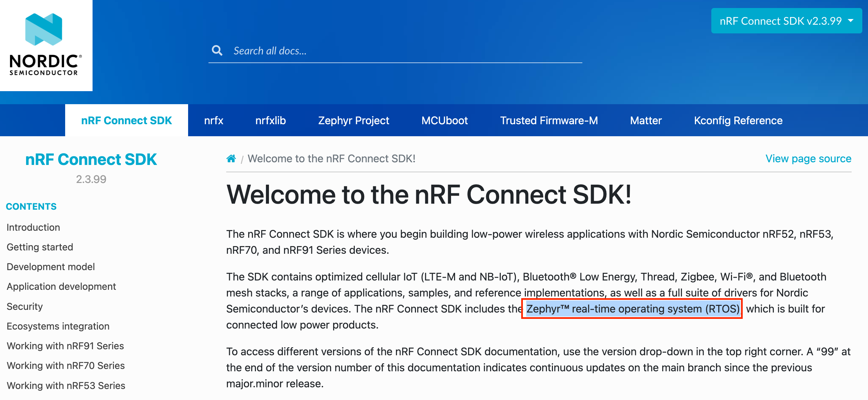Open the Zephyr Project tab
This screenshot has width=868, height=400.
point(353,121)
